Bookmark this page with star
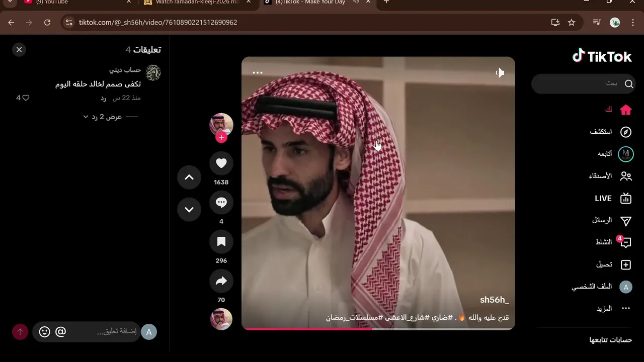The image size is (644, 362). [x=572, y=22]
